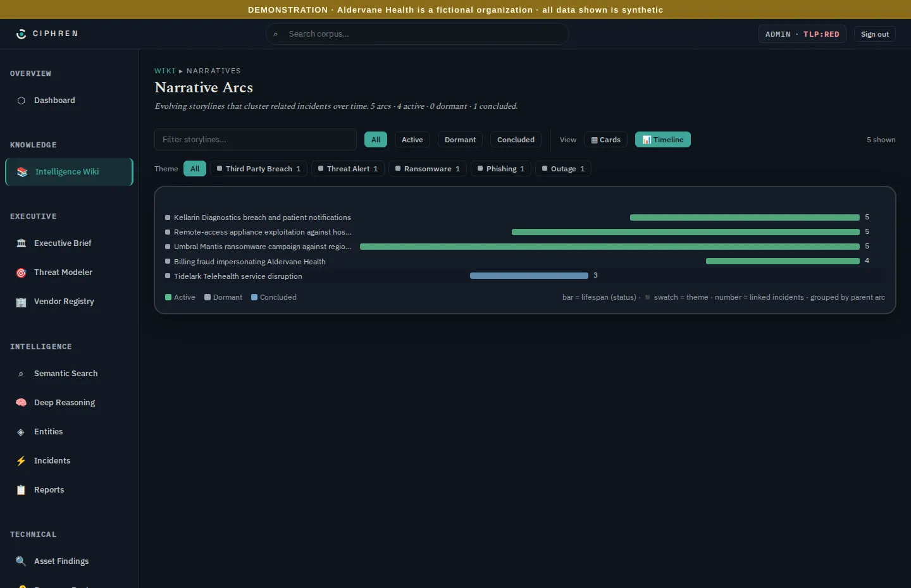This screenshot has width=911, height=588.
Task: Click the Intelligence Wiki books icon
Action: 22,172
